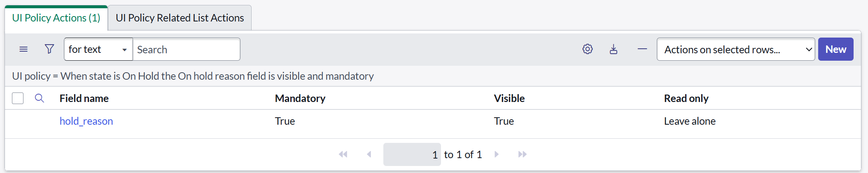Viewport: 868px width, 173px height.
Task: Click the page number input field
Action: [412, 154]
